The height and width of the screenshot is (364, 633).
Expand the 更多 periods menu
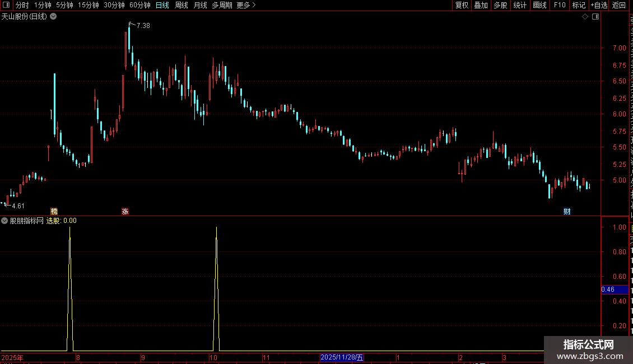click(246, 5)
